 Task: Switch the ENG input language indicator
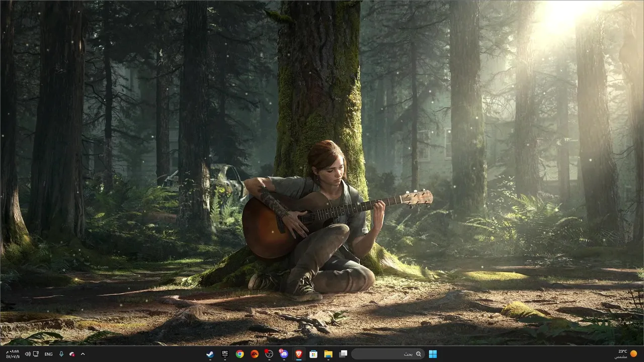pos(48,354)
